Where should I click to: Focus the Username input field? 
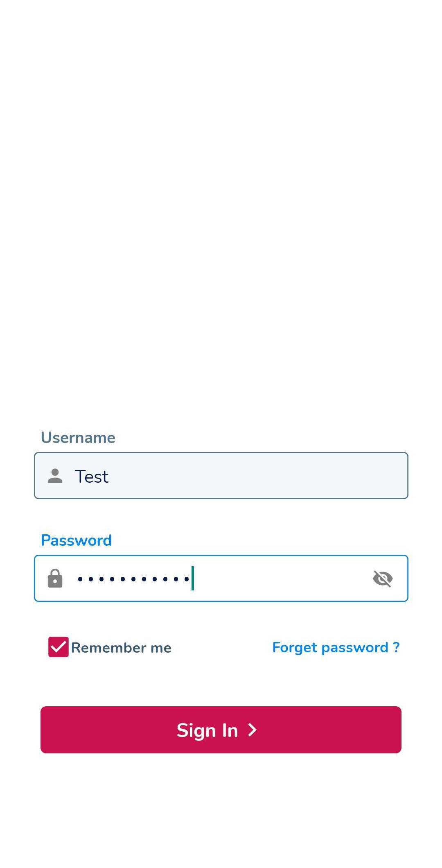[x=221, y=476]
